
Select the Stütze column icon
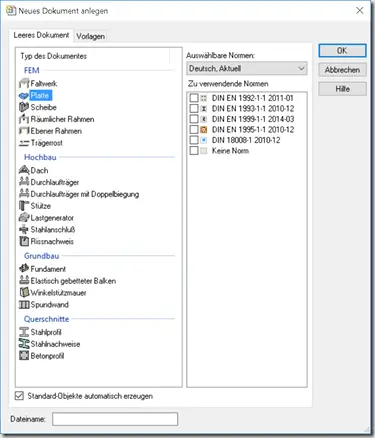pos(24,206)
